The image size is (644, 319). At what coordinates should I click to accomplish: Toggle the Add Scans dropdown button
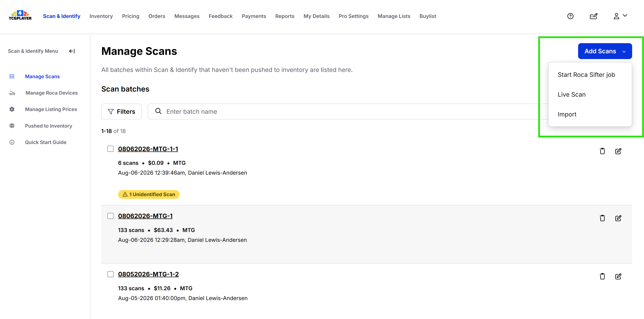605,51
